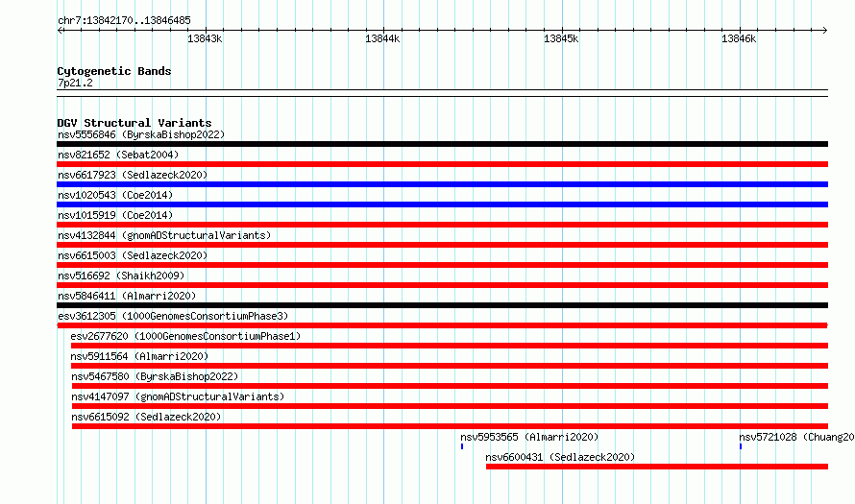Viewport: 855px width, 504px height.
Task: Click the red bar under nsv821652
Action: tap(442, 164)
